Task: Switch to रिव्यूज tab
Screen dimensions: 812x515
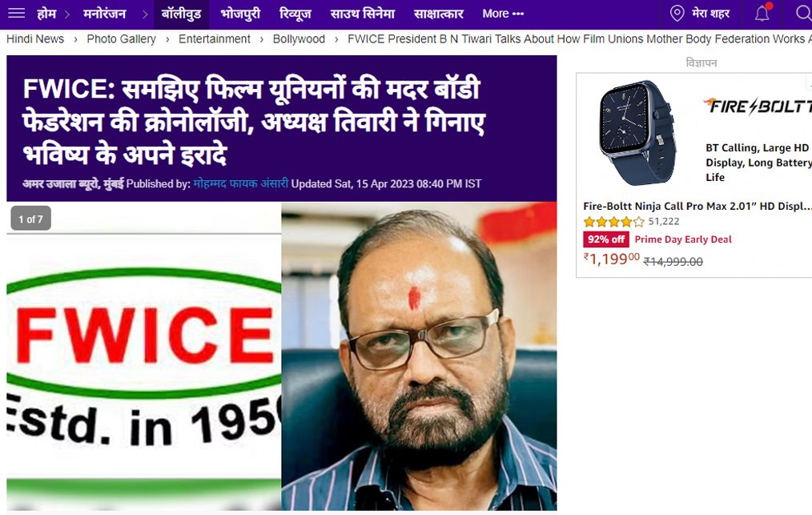Action: click(x=295, y=14)
